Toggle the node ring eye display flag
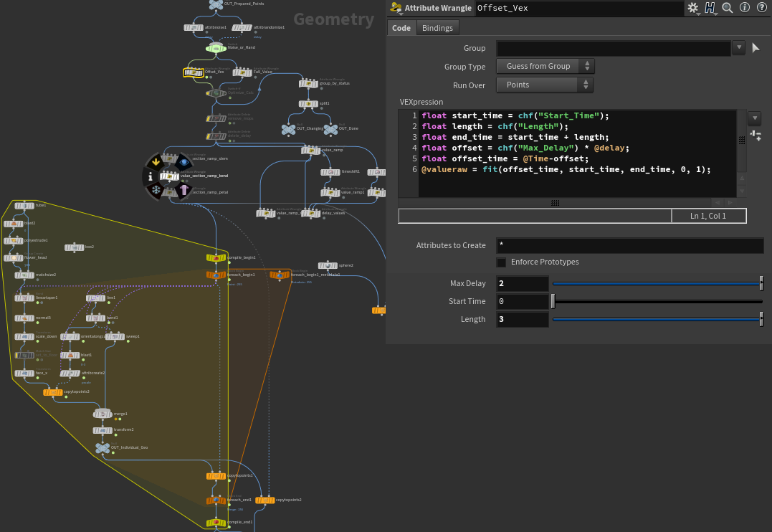Image resolution: width=772 pixels, height=532 pixels. 184,161
